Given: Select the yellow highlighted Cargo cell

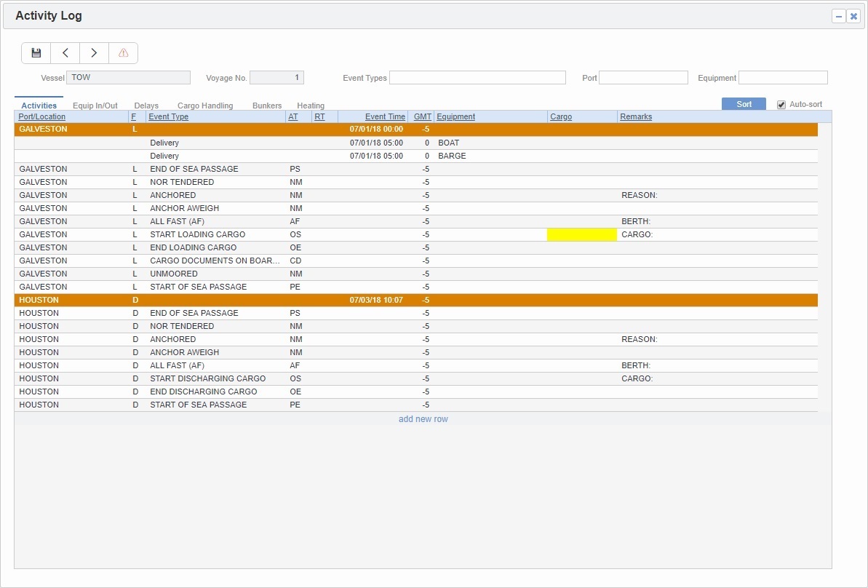Looking at the screenshot, I should pyautogui.click(x=581, y=234).
